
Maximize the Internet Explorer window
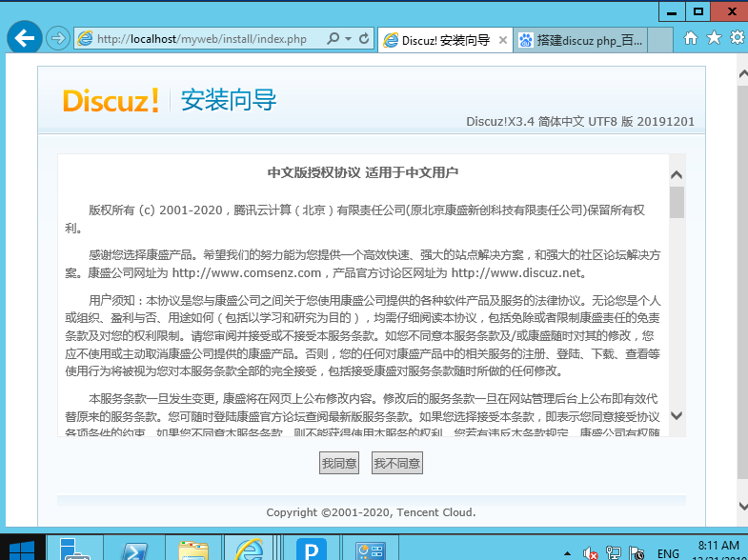[697, 11]
